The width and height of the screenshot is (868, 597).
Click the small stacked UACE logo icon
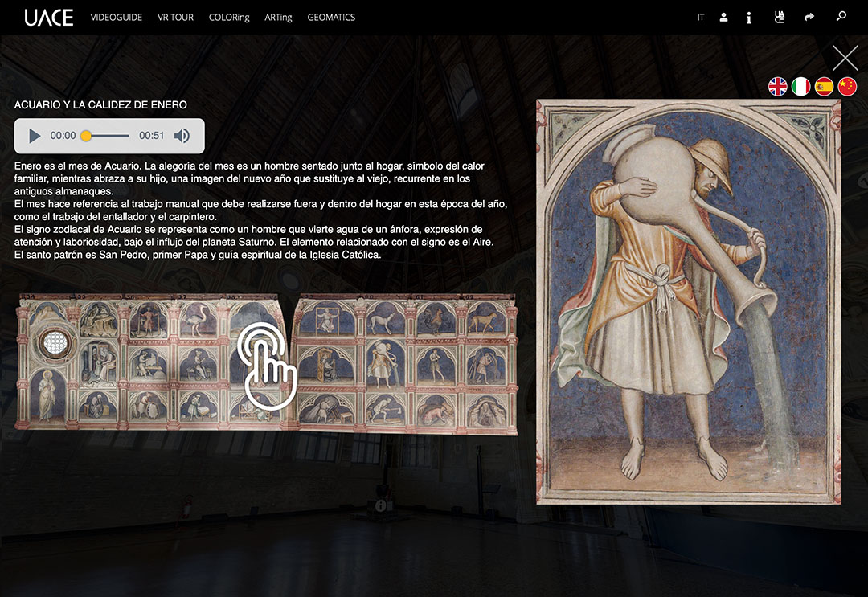click(779, 17)
